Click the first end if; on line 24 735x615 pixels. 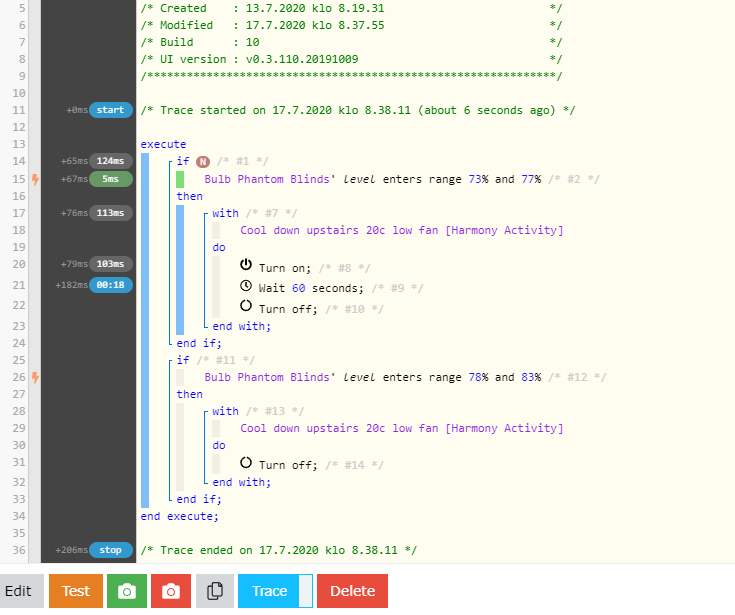pos(199,343)
